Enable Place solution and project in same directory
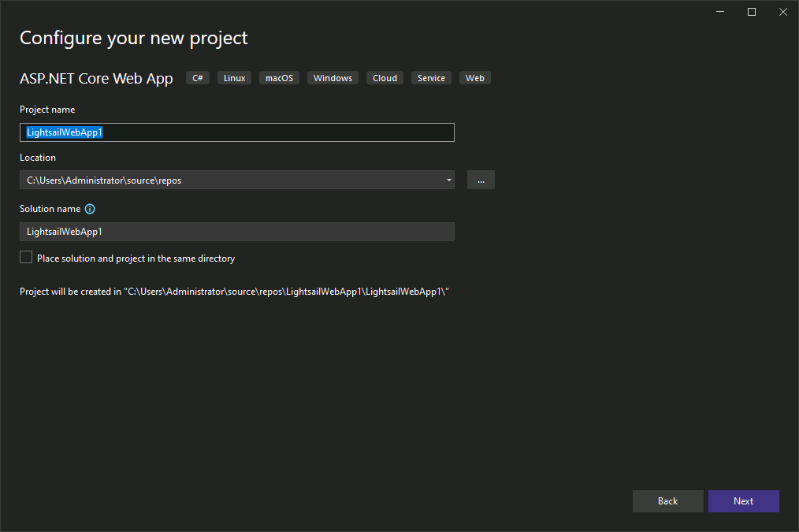Viewport: 799px width, 532px height. coord(26,258)
